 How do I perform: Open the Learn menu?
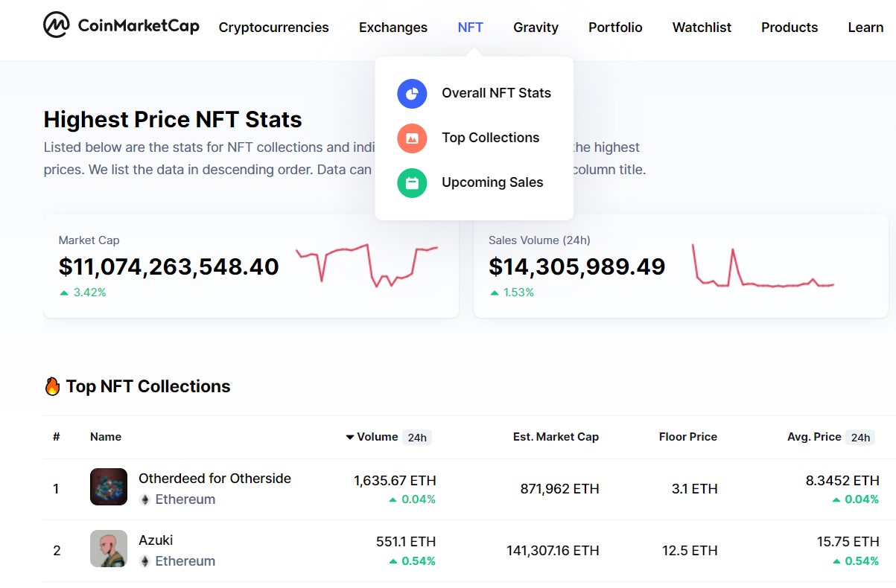pyautogui.click(x=865, y=28)
